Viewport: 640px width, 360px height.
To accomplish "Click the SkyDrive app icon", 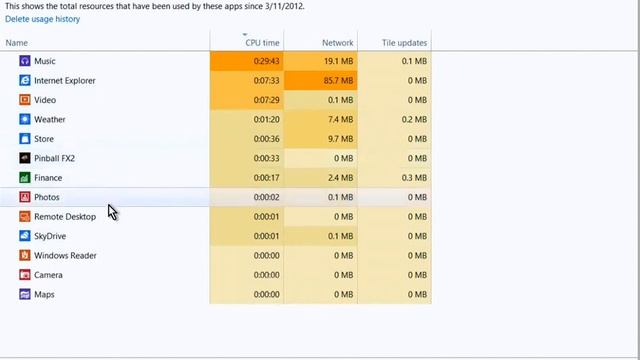I will coord(25,236).
